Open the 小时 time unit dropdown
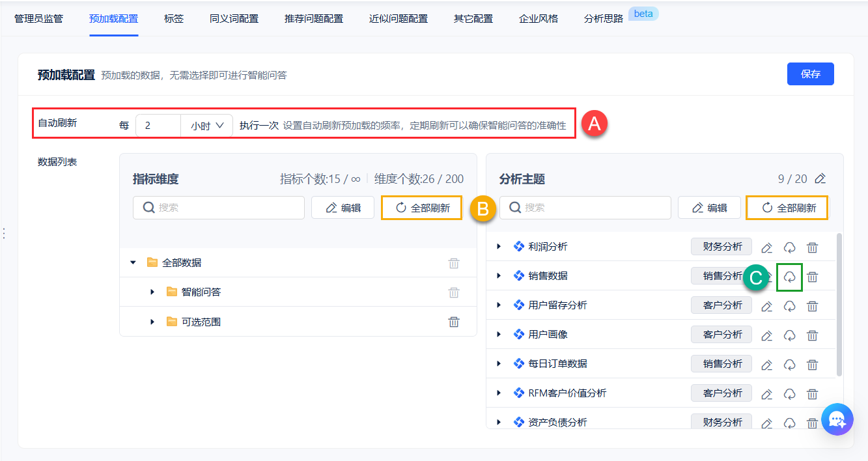868x461 pixels. click(206, 126)
